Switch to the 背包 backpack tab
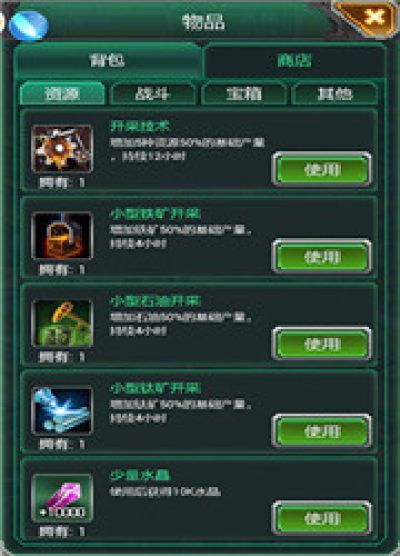The width and height of the screenshot is (400, 556). coord(108,60)
